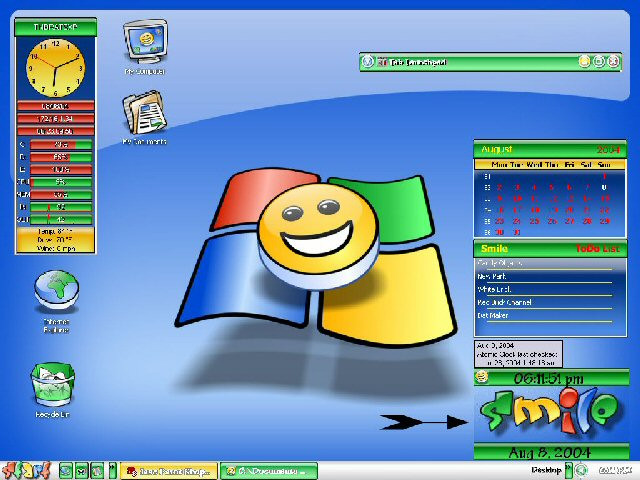
Task: Expand quick launch overflow chevron beside Start
Action: 112,471
